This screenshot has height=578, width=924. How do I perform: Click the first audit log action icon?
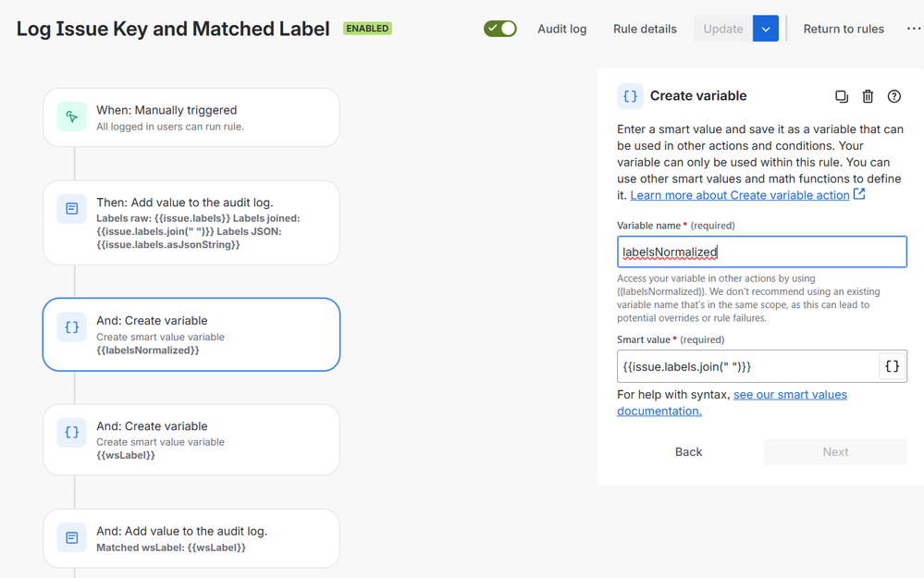pyautogui.click(x=72, y=209)
